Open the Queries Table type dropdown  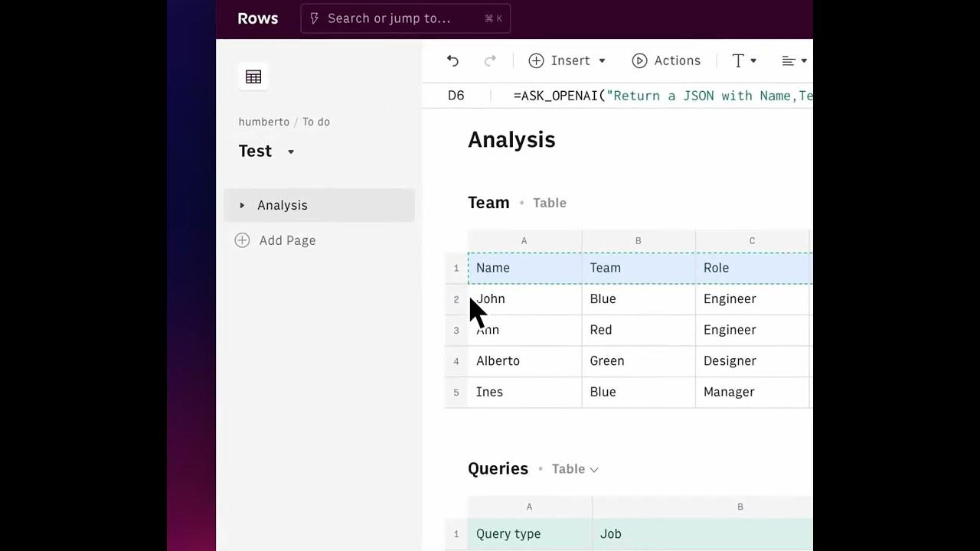[x=575, y=469]
